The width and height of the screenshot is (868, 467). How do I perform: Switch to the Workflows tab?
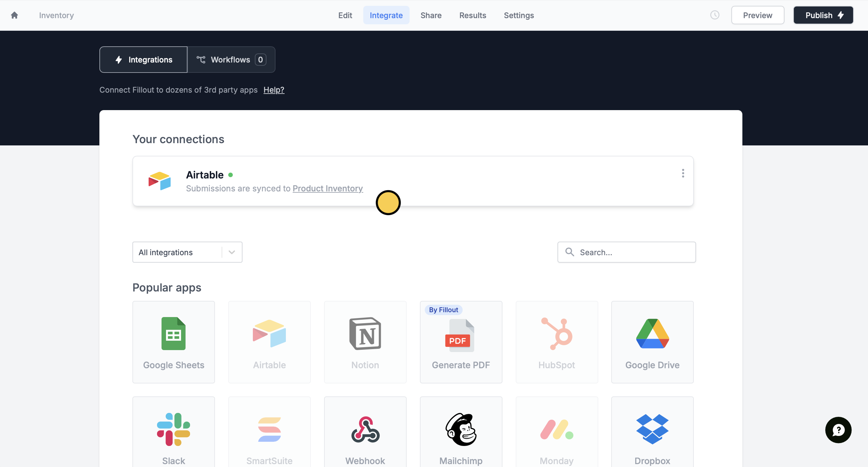[231, 60]
